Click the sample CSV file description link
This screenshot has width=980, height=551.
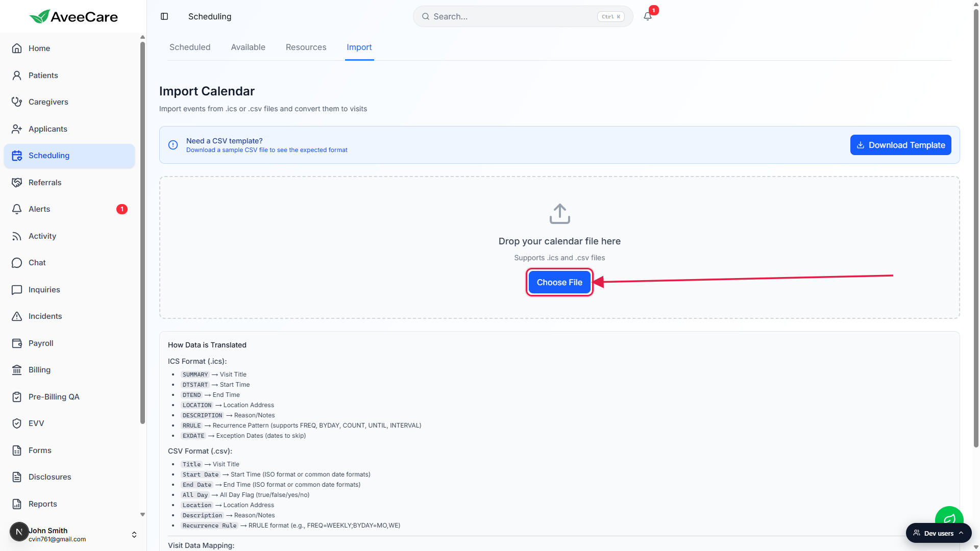point(266,150)
